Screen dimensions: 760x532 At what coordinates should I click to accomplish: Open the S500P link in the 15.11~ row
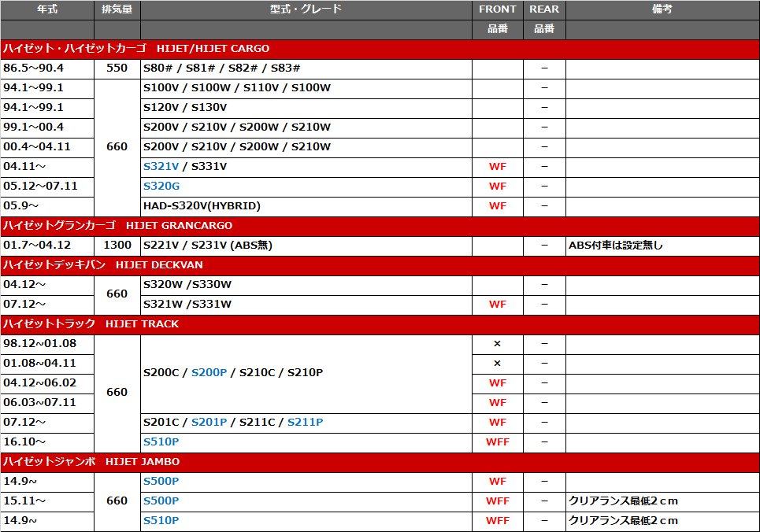161,501
